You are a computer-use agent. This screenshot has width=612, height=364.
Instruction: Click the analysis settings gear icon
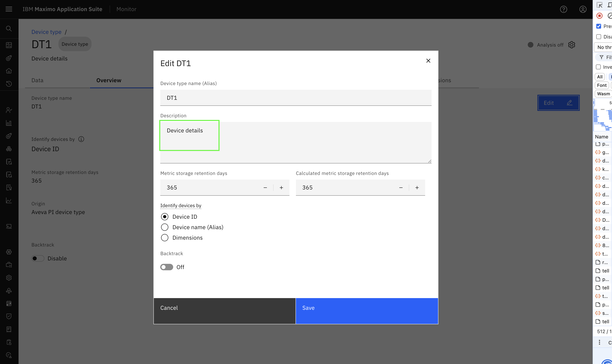[x=571, y=45]
